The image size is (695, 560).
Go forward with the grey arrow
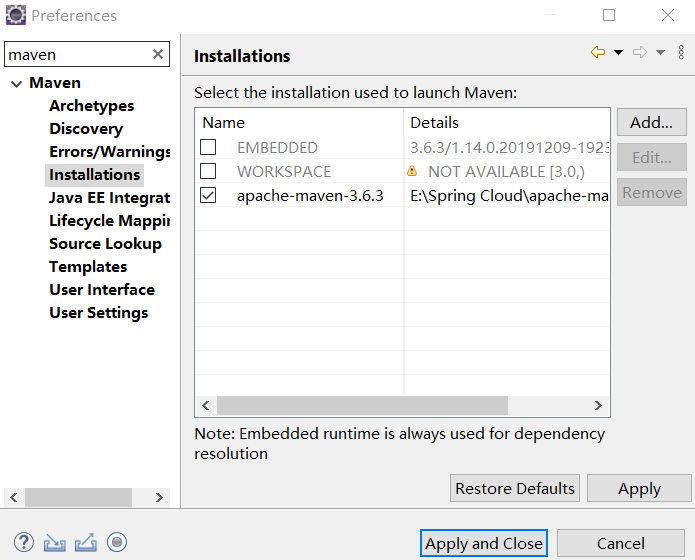(x=640, y=52)
